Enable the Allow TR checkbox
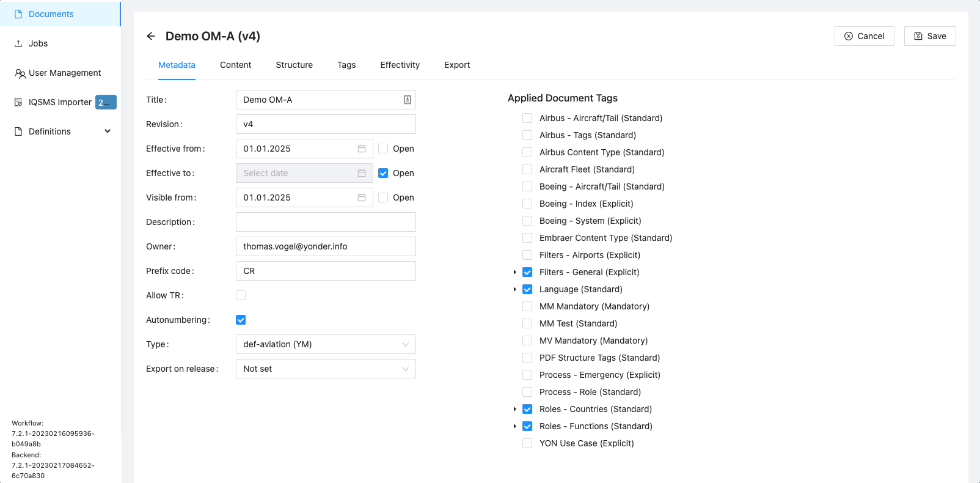The image size is (980, 483). click(x=241, y=295)
